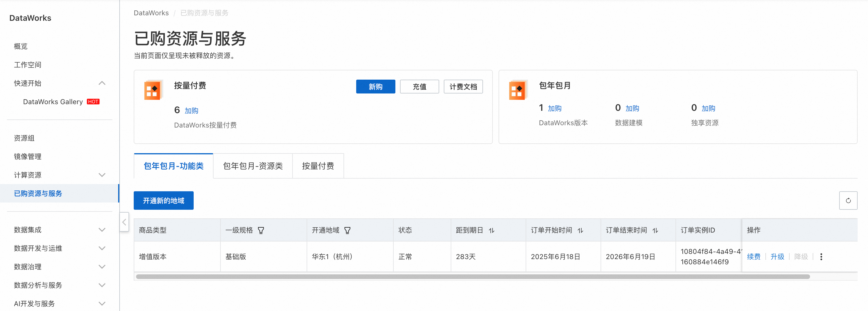Sort by 订单结束时间 column
The height and width of the screenshot is (311, 868).
(655, 231)
